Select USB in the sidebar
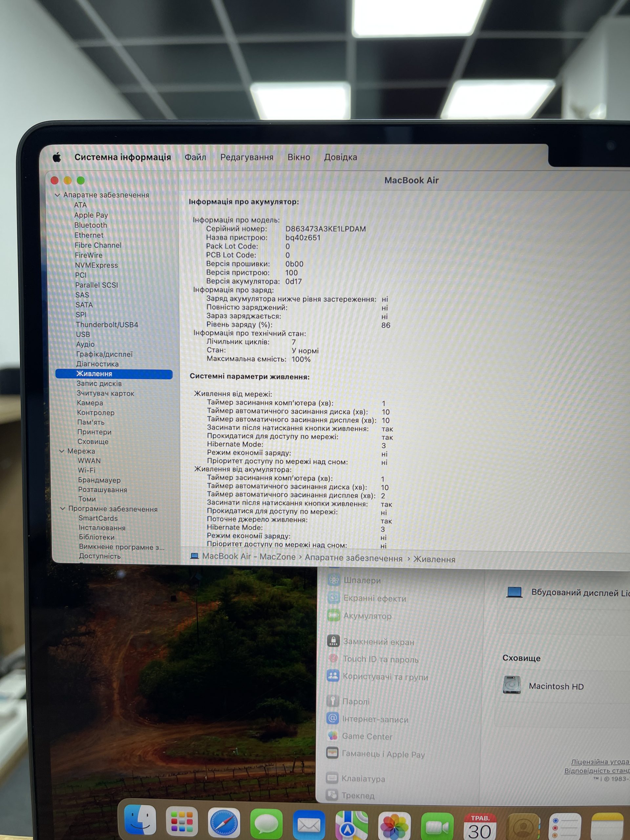The image size is (630, 840). pos(83,334)
